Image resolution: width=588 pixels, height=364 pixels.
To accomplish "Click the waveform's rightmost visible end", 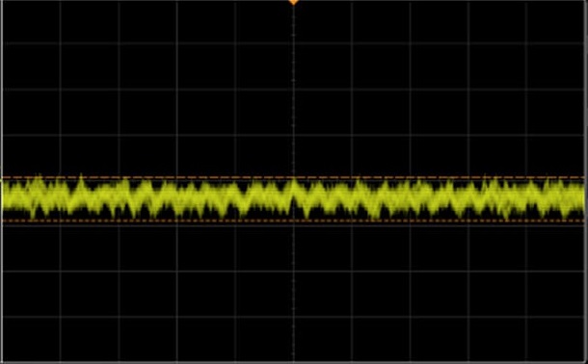I will click(583, 197).
